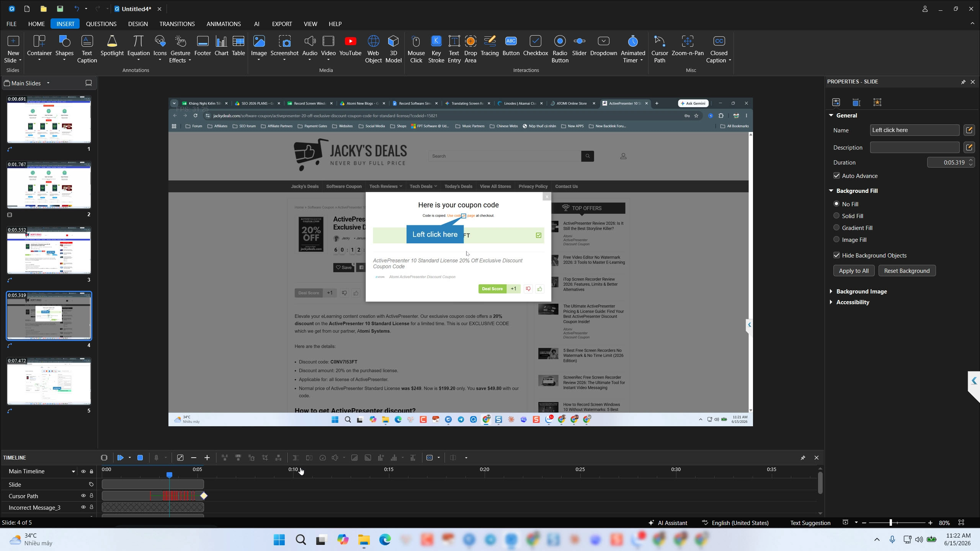The width and height of the screenshot is (980, 551).
Task: Collapse the Background Fill section
Action: coord(831,191)
